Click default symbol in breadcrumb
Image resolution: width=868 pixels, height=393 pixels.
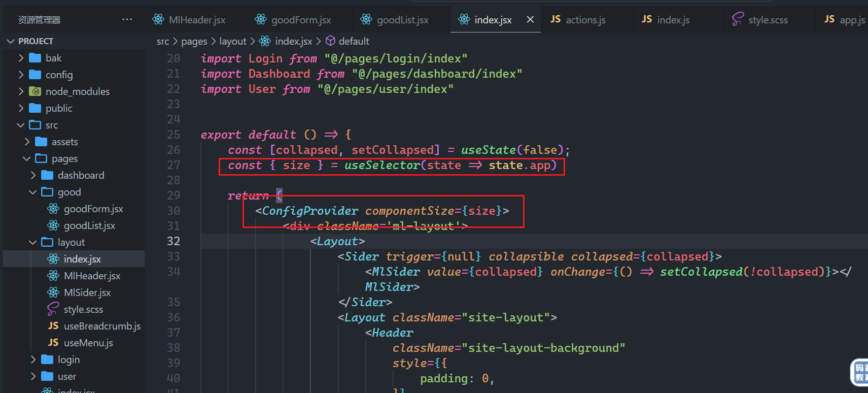click(x=354, y=41)
